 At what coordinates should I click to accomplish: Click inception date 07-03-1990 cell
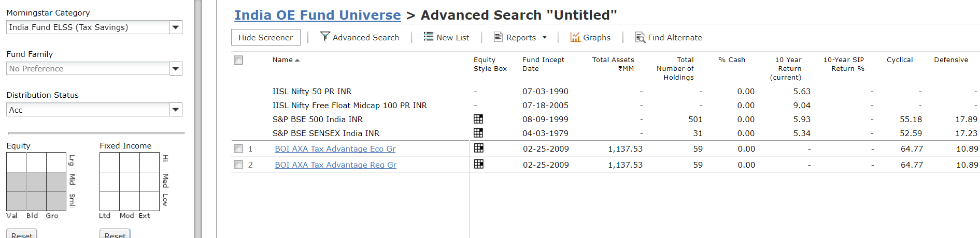tap(545, 91)
